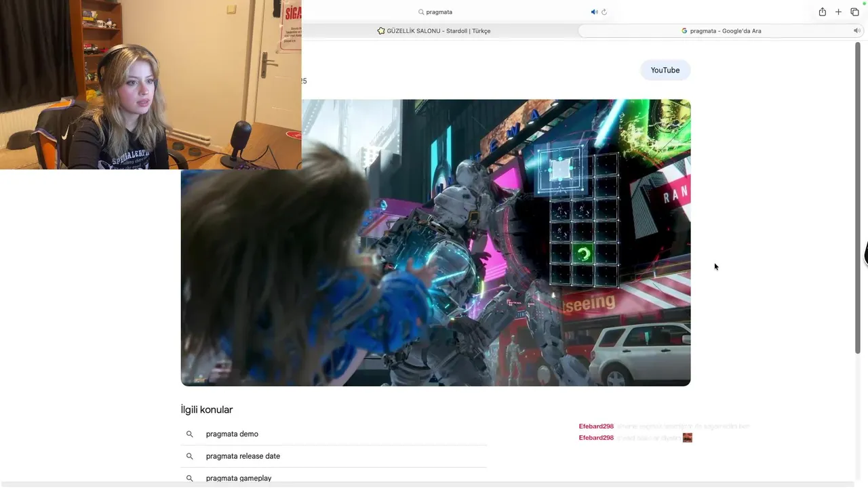Select the 'pragmata gameplay' related search

coord(334,478)
